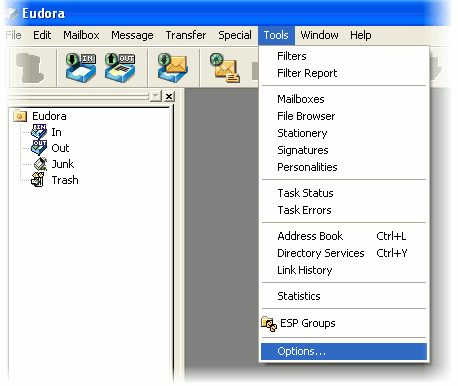Select the Junk mailbox icon in tree
This screenshot has width=458, height=386.
tap(40, 164)
